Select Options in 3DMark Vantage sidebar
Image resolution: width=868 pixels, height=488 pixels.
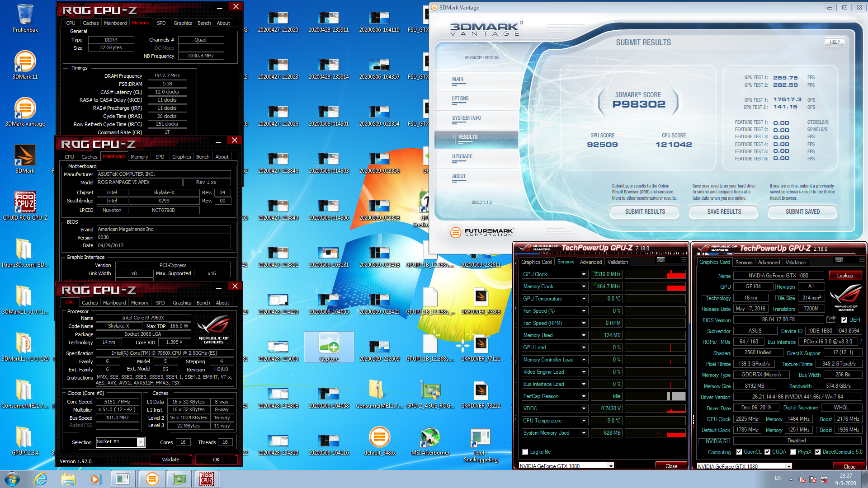[x=460, y=99]
